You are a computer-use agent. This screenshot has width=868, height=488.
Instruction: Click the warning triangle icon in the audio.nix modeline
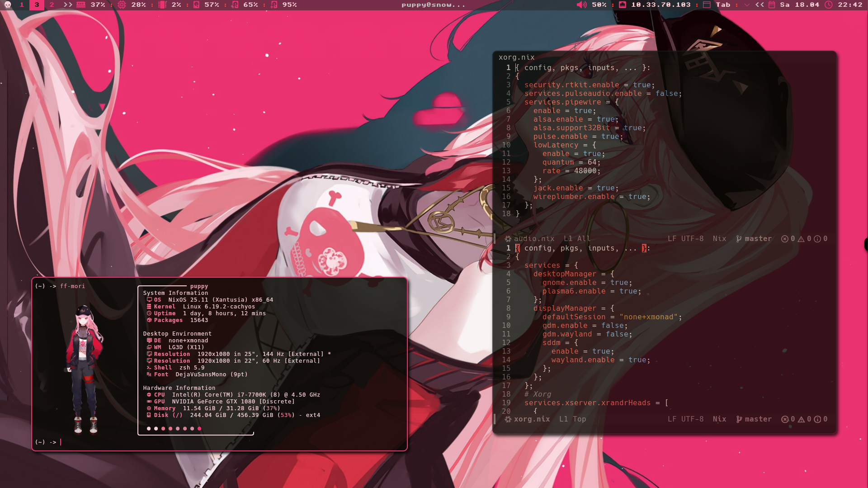point(801,239)
